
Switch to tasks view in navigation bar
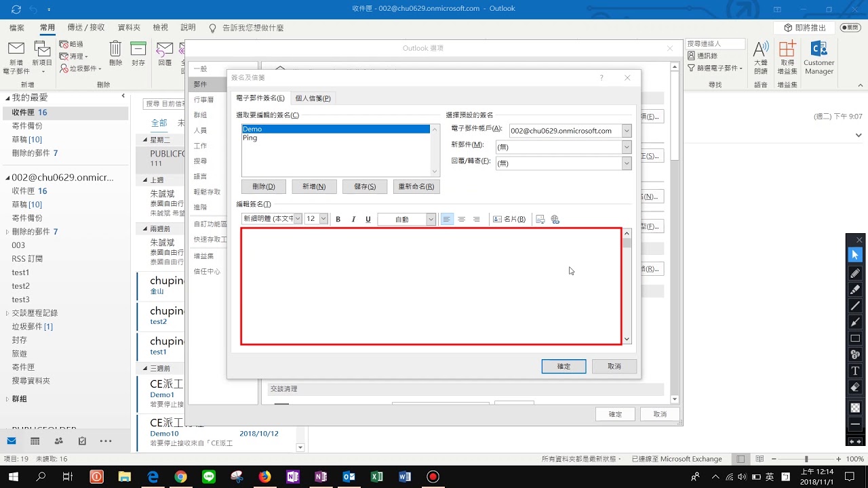click(82, 441)
